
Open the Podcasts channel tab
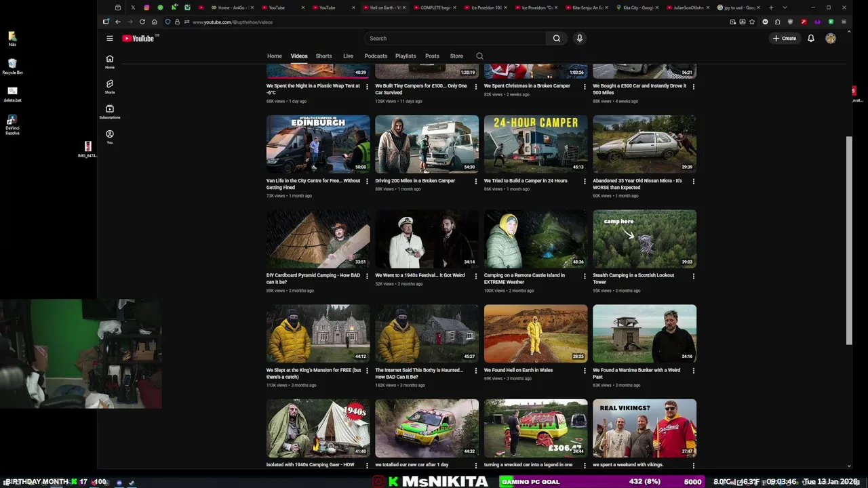click(x=376, y=56)
